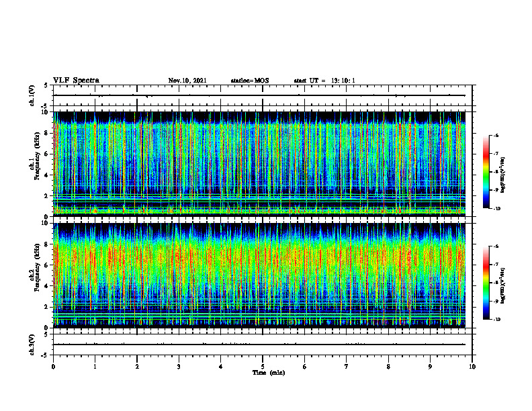This screenshot has height=411, width=532.
Task: Click the ch.1 frequency tick label "6"
Action: [47, 154]
